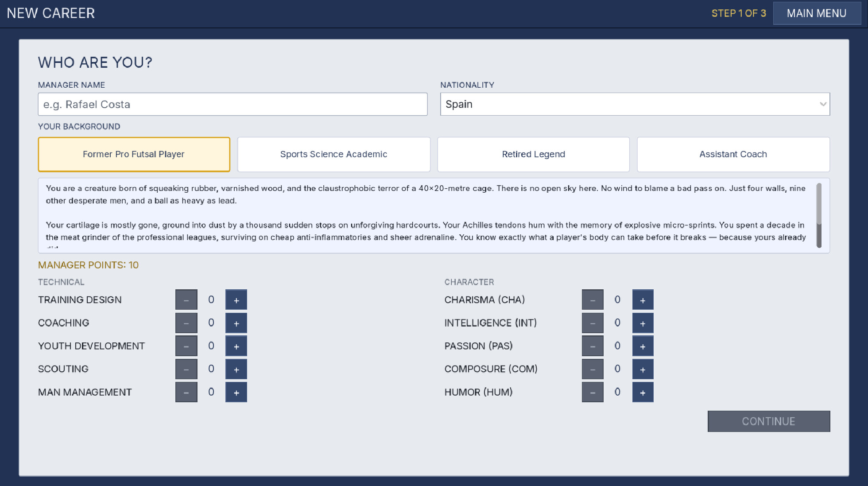Select Former Pro Futsal Player background
Viewport: 868px width, 486px height.
tap(134, 154)
